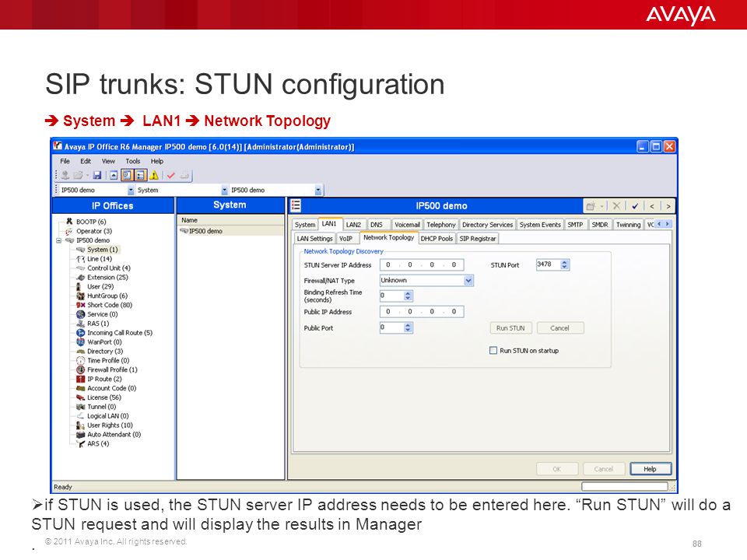Open the File menu
The height and width of the screenshot is (560, 747).
(65, 161)
